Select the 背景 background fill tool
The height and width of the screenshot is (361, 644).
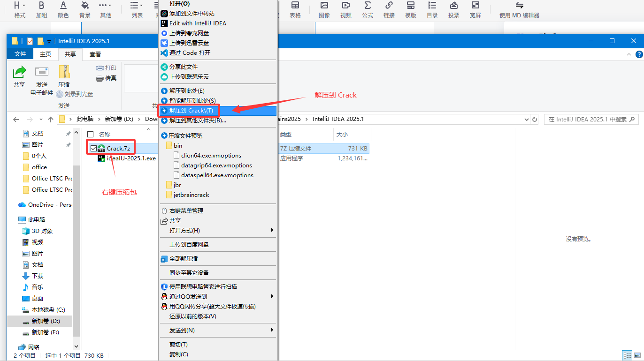click(x=85, y=6)
